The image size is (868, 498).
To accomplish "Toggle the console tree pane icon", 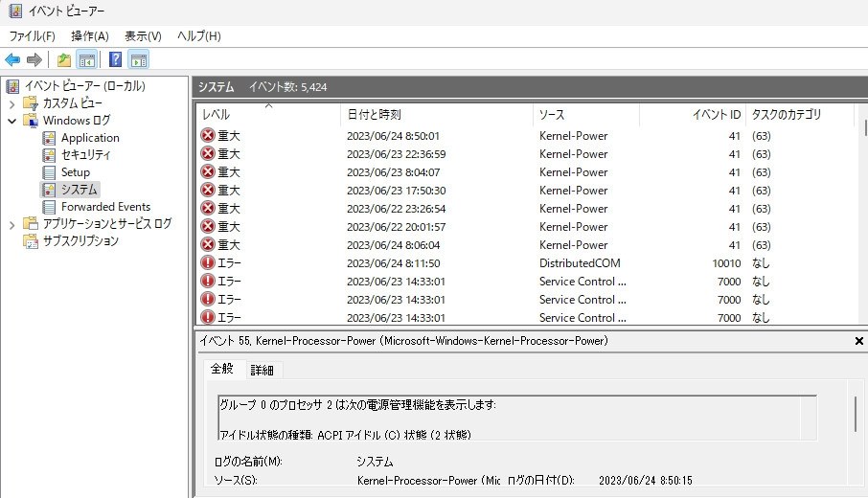I will coord(87,59).
